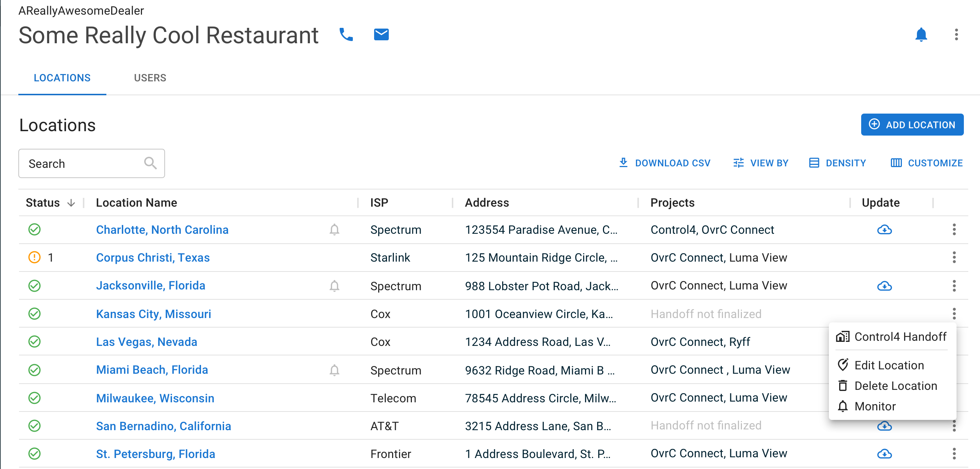
Task: Click Projects column header
Action: [x=673, y=203]
